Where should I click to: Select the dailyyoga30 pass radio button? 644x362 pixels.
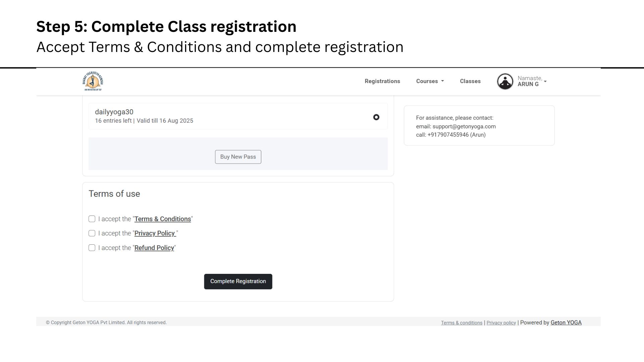click(376, 117)
